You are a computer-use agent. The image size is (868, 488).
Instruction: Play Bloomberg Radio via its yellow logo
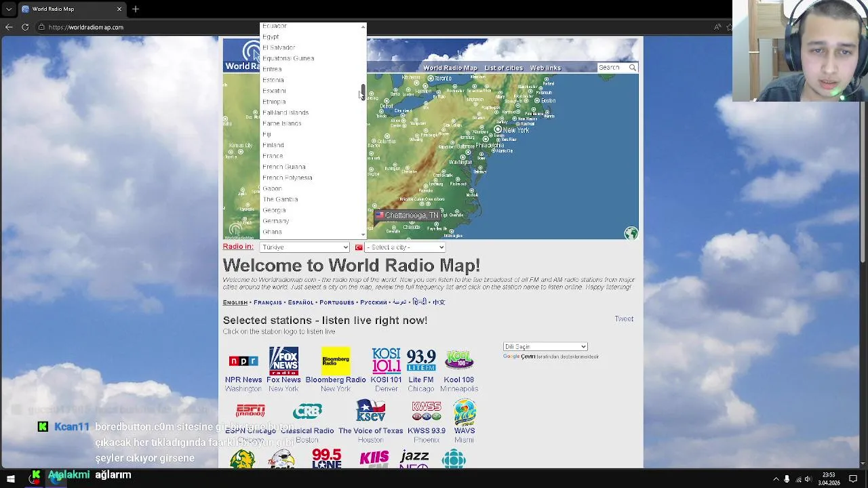click(336, 361)
